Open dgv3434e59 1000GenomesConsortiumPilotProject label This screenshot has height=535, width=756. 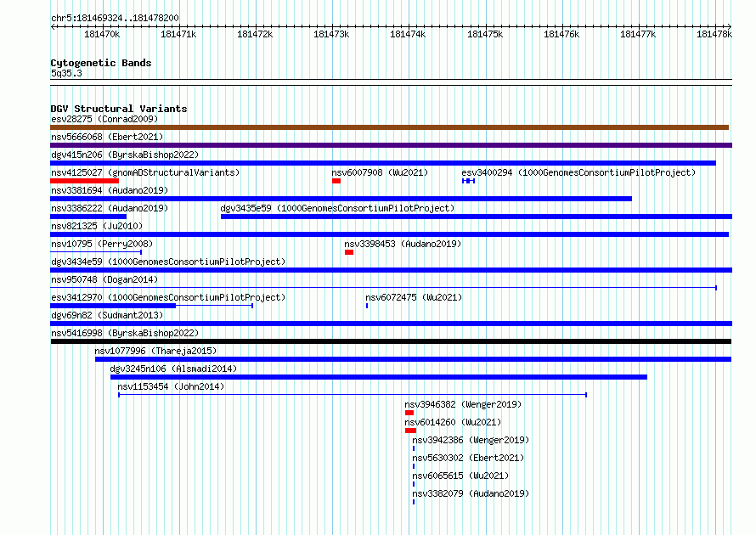coord(168,262)
